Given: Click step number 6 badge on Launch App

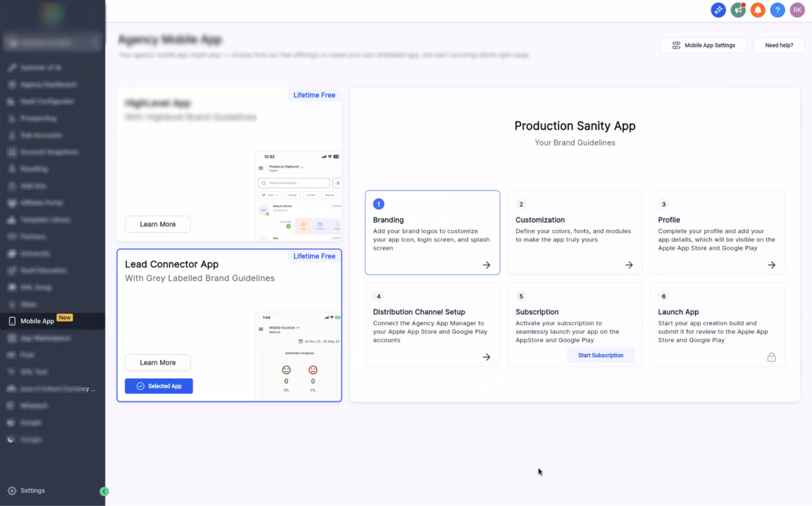Looking at the screenshot, I should (664, 296).
